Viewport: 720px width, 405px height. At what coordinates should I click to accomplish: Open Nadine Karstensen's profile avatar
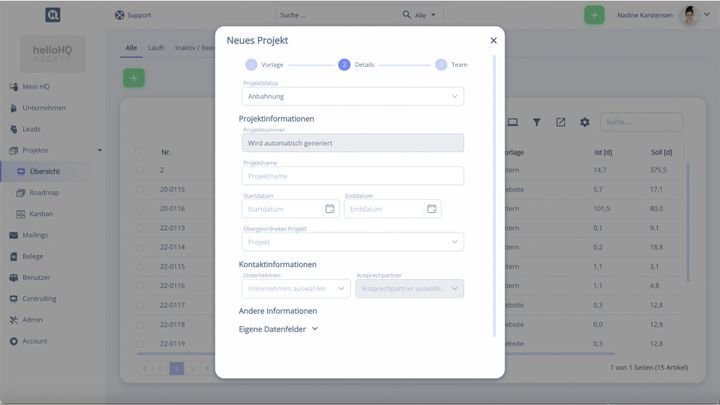click(689, 15)
